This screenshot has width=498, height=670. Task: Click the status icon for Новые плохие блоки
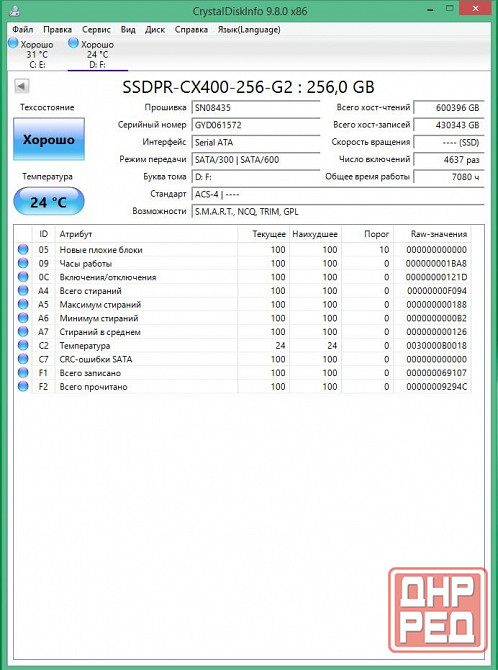[x=23, y=250]
